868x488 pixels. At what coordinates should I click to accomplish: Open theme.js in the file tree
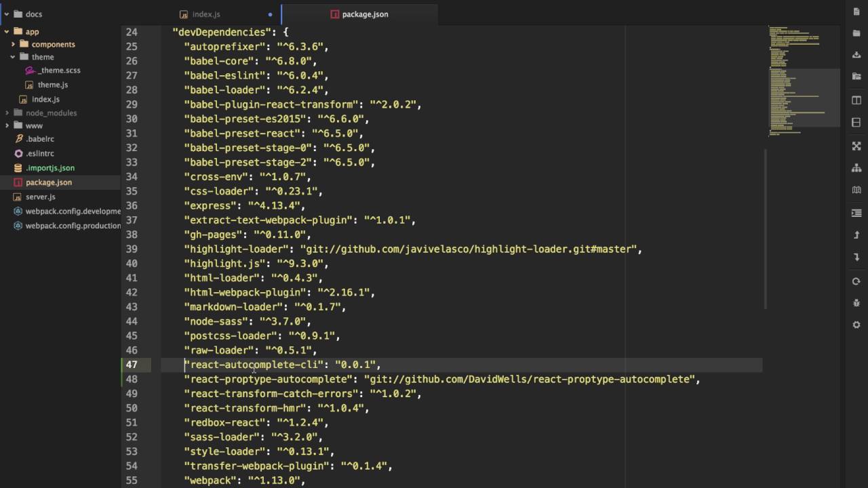click(53, 85)
